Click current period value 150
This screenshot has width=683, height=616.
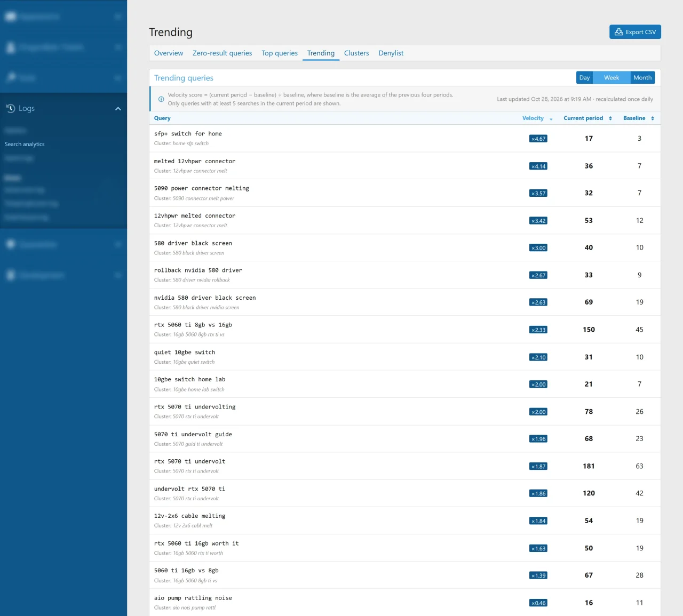click(589, 330)
